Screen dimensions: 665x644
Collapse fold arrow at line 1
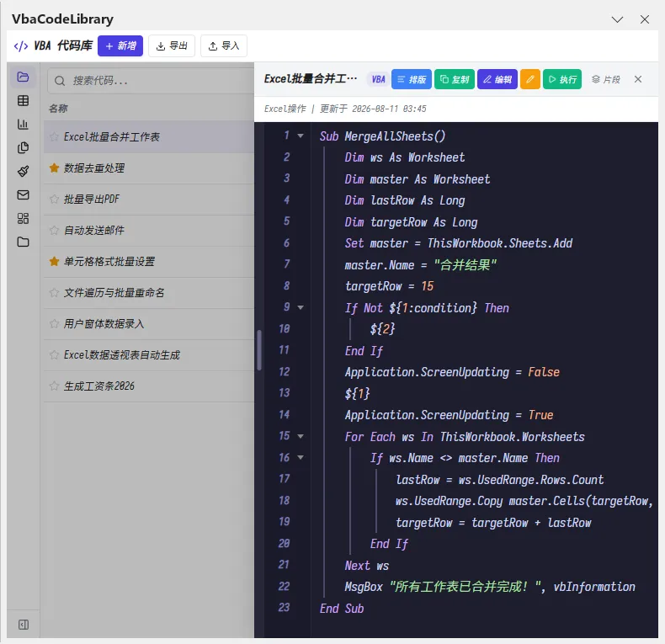[x=301, y=136]
